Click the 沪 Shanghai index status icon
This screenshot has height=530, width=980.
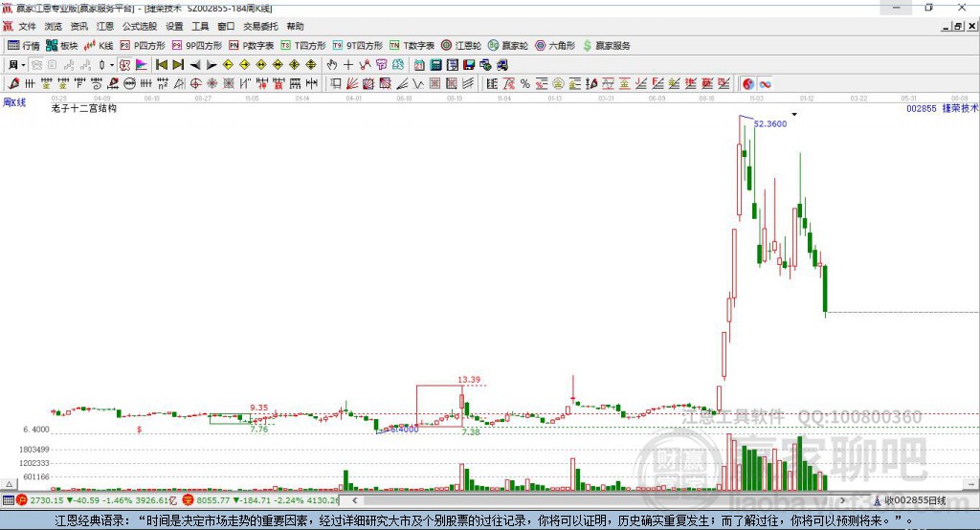tap(22, 500)
